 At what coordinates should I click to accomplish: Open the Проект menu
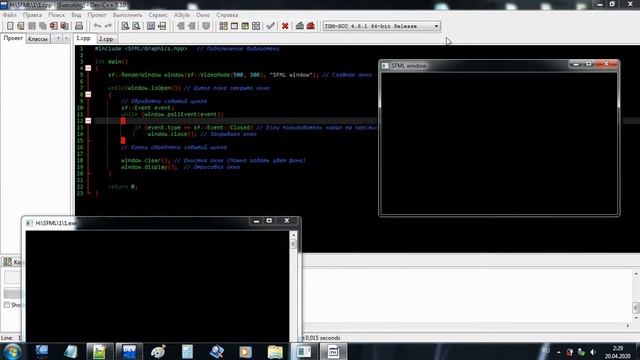pos(97,15)
